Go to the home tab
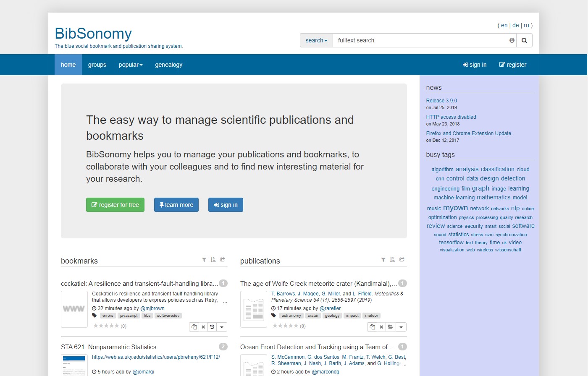Viewport: 588px width, 376px height. [68, 65]
